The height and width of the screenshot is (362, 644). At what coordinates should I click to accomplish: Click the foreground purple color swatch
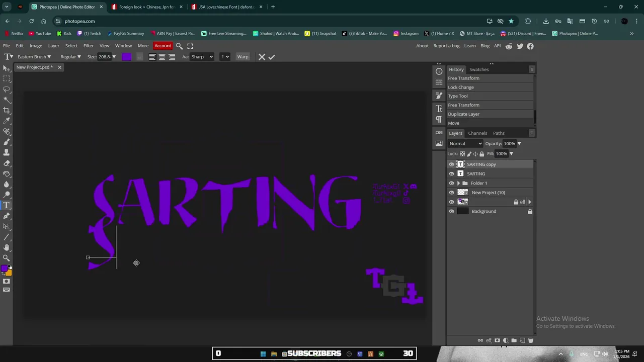[x=5, y=269]
